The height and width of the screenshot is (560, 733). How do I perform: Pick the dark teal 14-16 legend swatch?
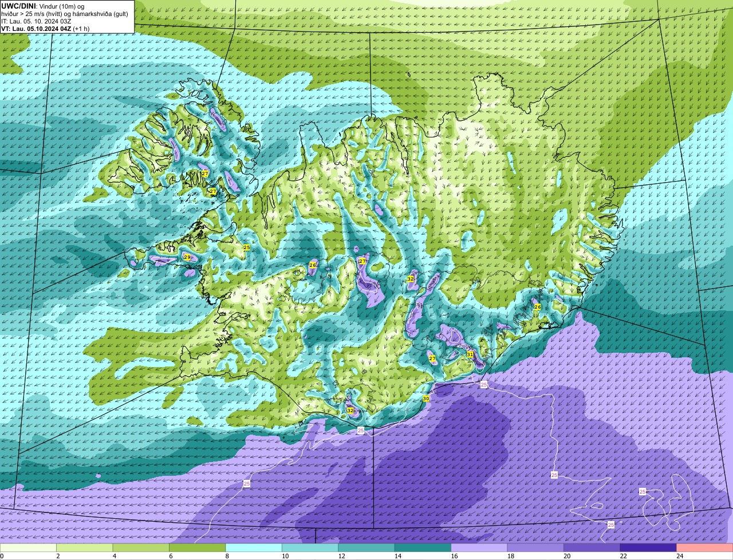423,548
